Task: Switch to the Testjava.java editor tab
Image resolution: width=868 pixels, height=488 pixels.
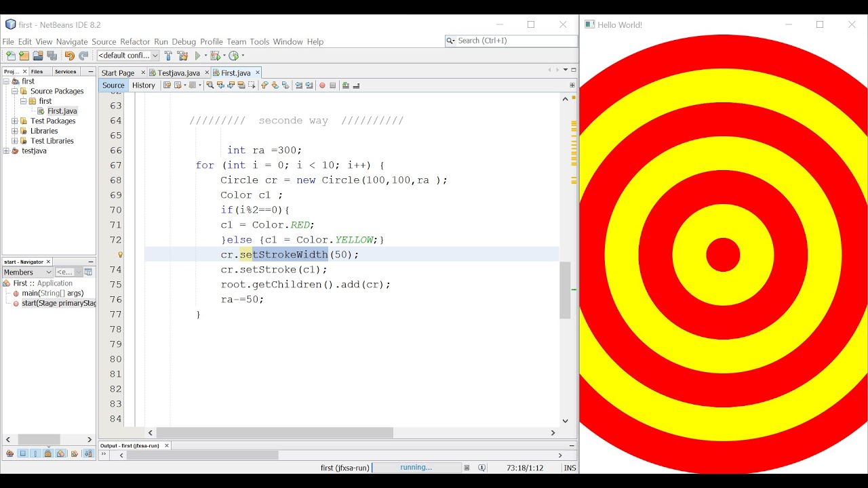Action: pos(178,73)
